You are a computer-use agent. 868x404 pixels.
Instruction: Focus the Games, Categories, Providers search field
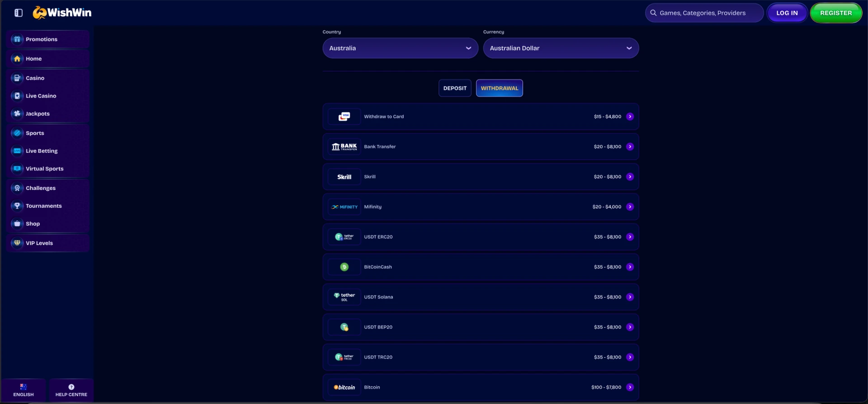coord(704,13)
